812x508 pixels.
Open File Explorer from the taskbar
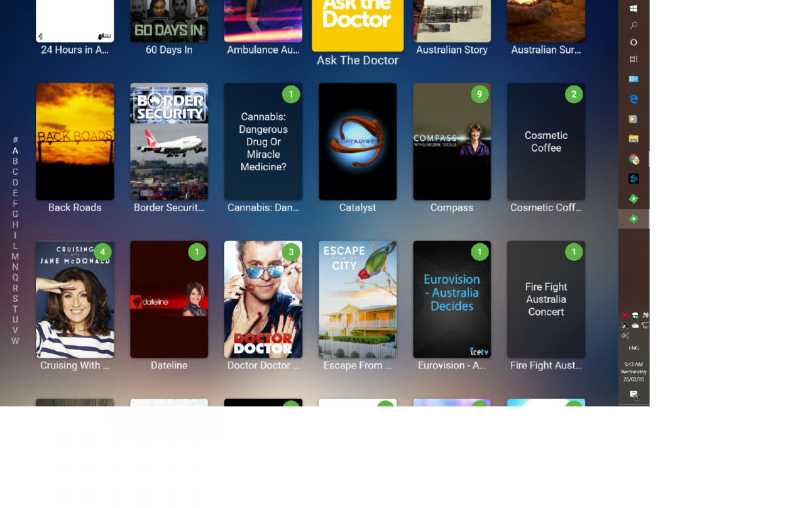click(633, 139)
